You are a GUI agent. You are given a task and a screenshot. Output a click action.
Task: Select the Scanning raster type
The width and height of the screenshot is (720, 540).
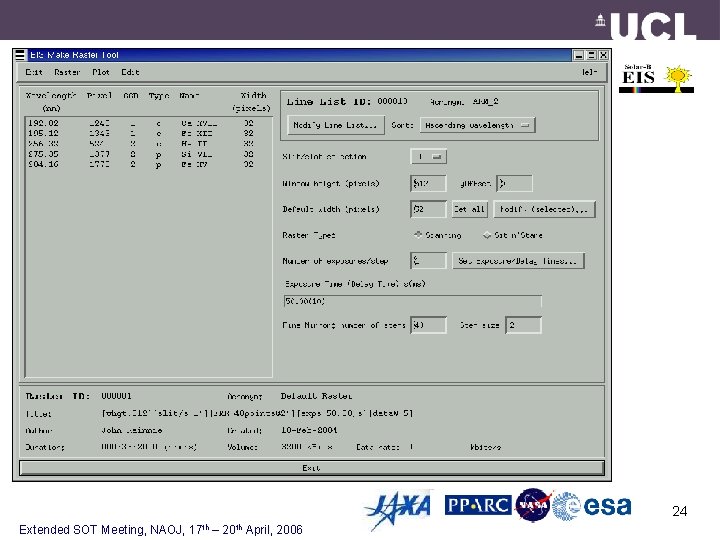(438, 235)
